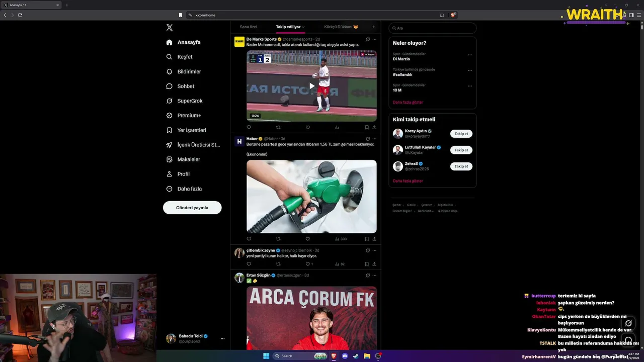This screenshot has height=362, width=644.
Task: Play the De Marke Sports video
Action: (311, 86)
